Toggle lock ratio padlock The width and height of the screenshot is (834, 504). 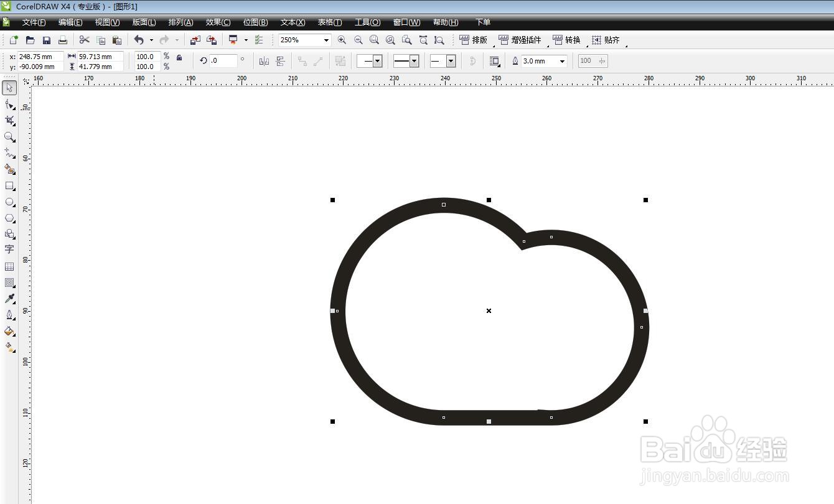click(x=179, y=58)
